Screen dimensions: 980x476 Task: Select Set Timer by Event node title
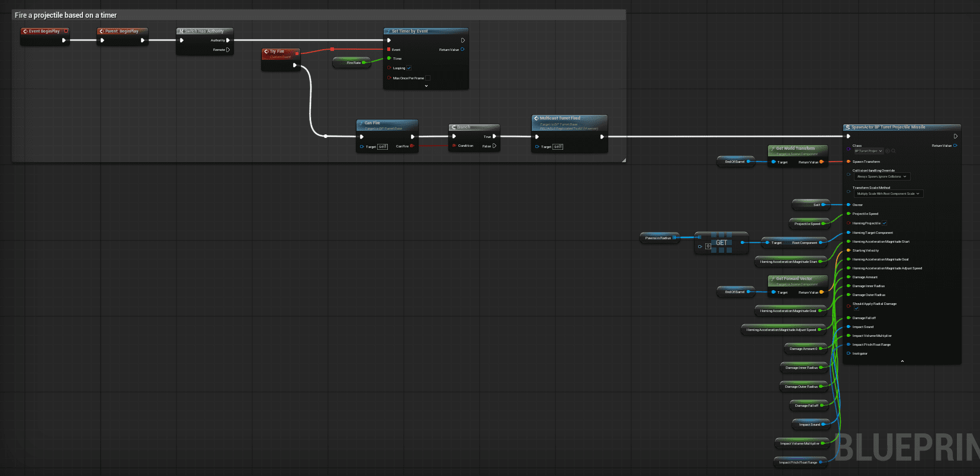tap(410, 31)
